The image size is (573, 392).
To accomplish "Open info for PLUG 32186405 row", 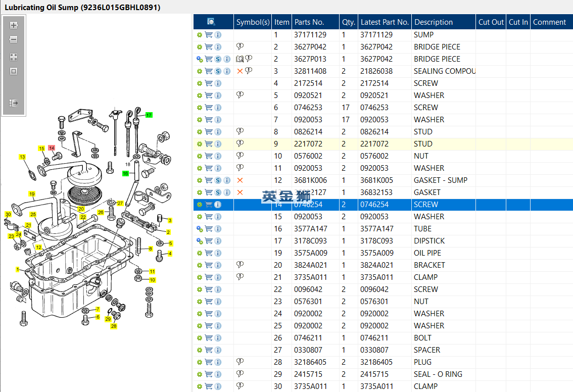I will 218,362.
